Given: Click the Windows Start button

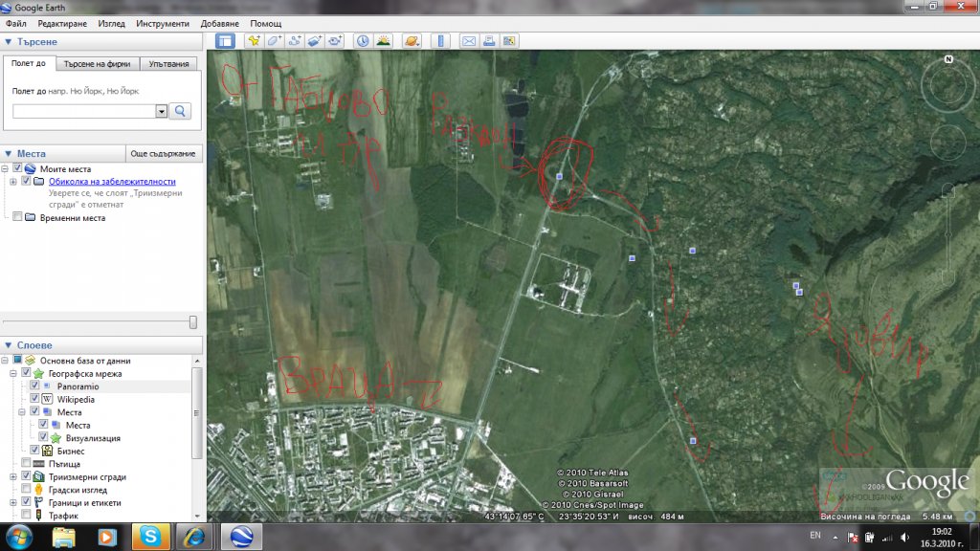Looking at the screenshot, I should 19,537.
